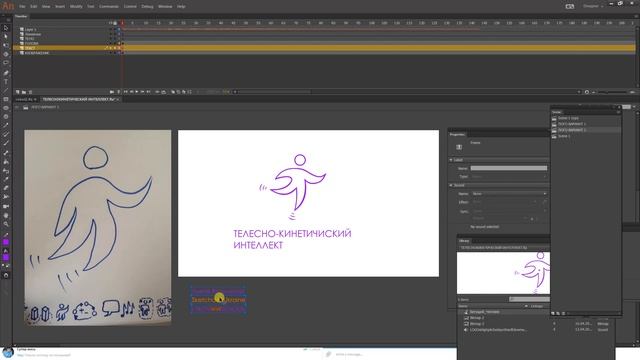Create a new layer in timeline

point(18,92)
